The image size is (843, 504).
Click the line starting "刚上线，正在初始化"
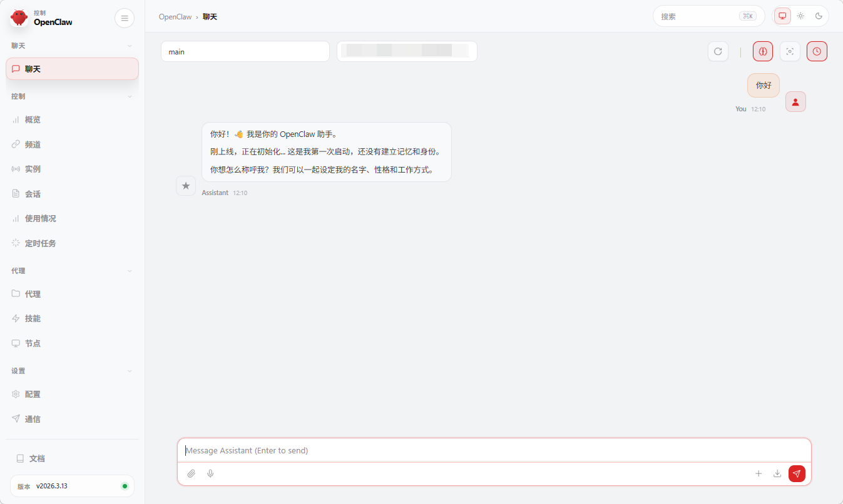point(325,151)
